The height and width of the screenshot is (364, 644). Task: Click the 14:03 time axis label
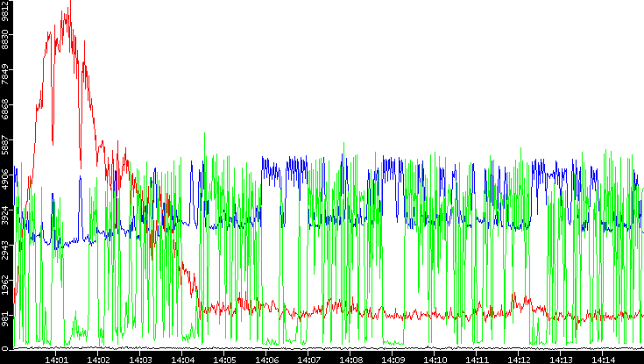139,359
